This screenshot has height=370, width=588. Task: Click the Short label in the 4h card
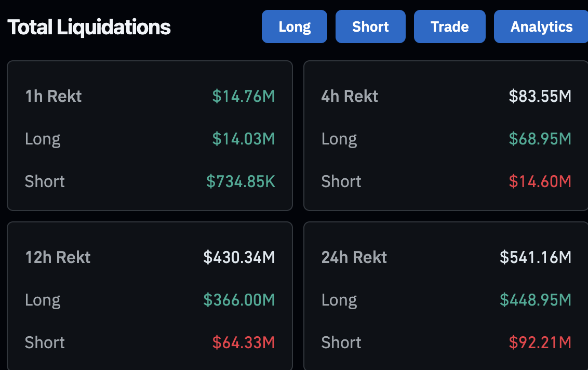click(x=341, y=181)
